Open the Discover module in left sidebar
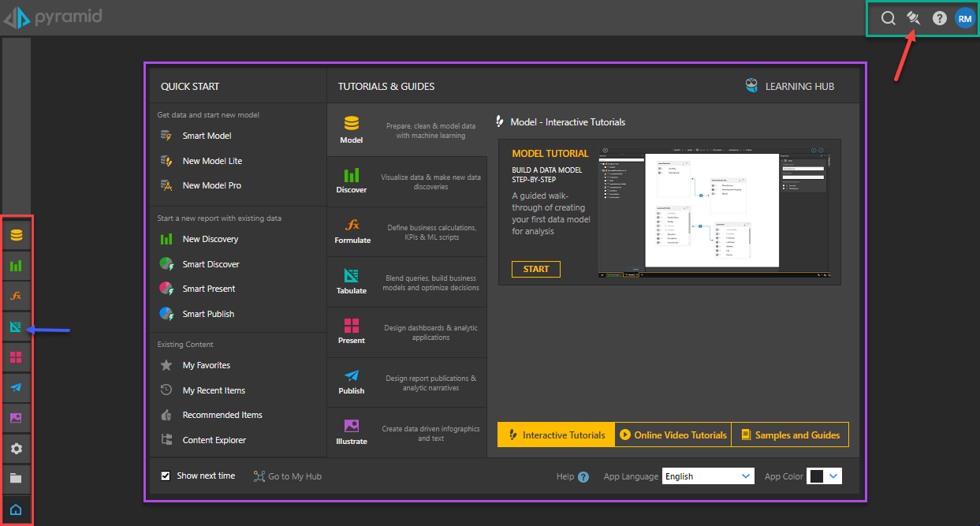 point(16,266)
